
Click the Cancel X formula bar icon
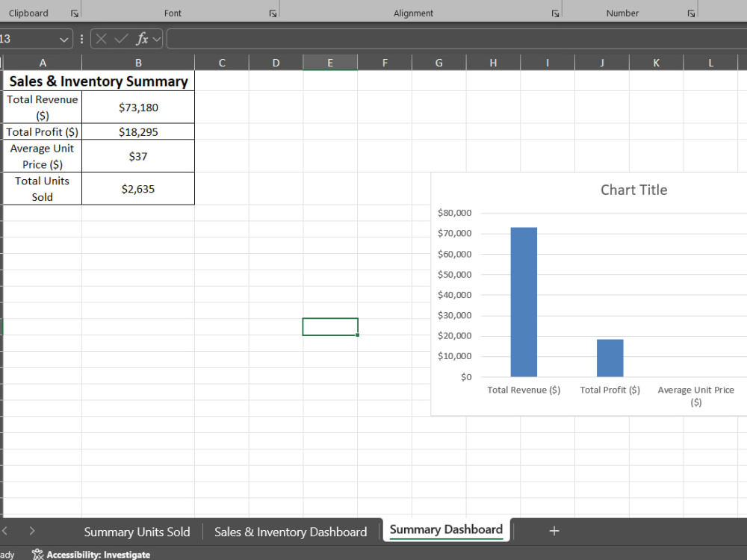tap(101, 39)
